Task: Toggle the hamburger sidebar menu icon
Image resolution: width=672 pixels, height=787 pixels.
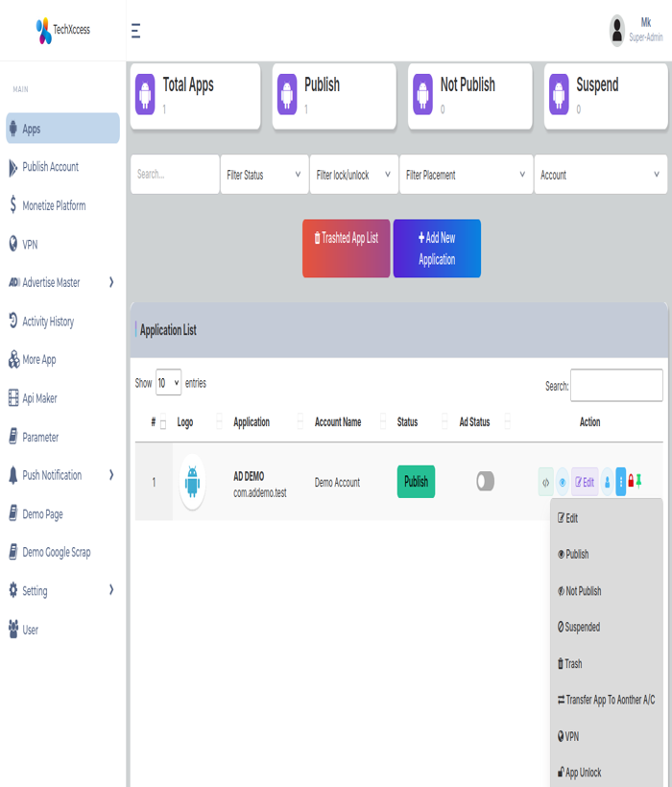Action: coord(135,31)
